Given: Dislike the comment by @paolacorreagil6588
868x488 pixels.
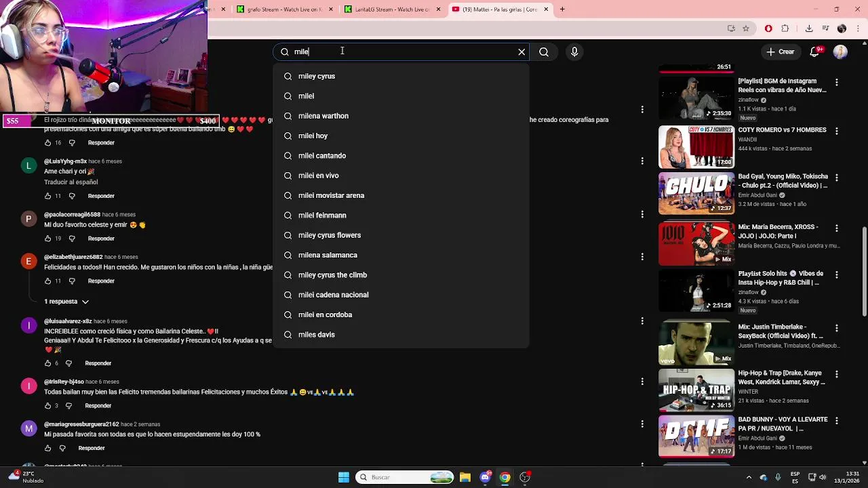Looking at the screenshot, I should (x=72, y=239).
